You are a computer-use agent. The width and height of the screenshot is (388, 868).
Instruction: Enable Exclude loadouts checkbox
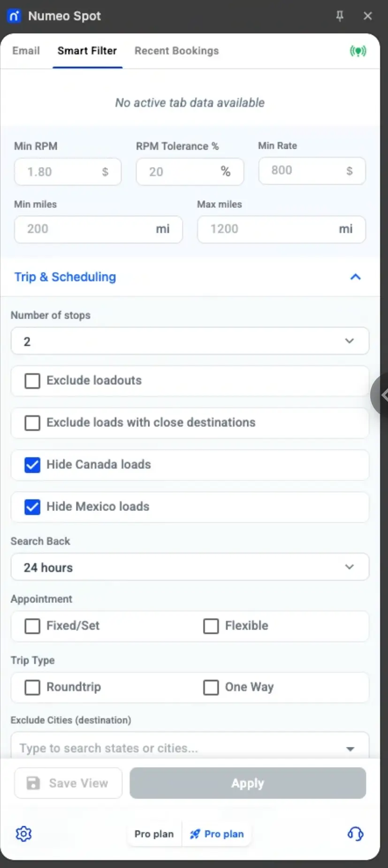(x=32, y=381)
